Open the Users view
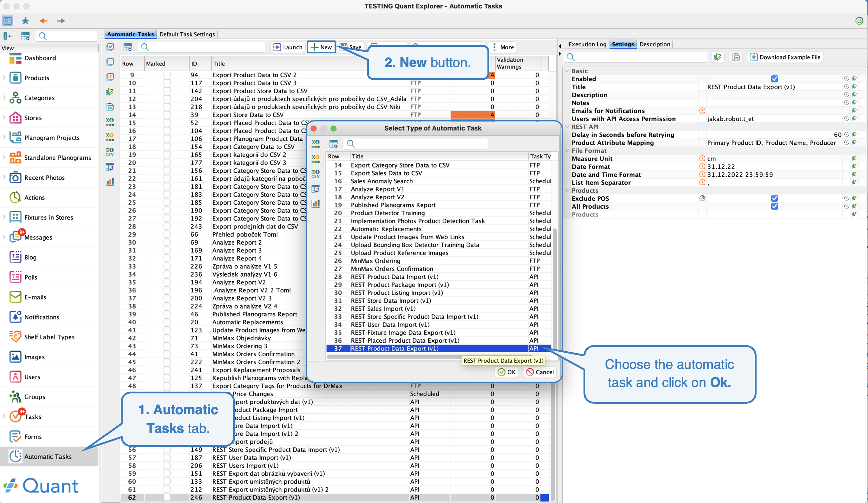Screen dimensions: 868x503 (32, 377)
